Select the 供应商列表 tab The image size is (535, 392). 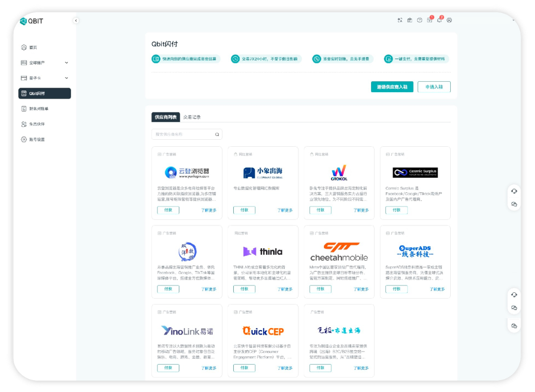tap(165, 117)
